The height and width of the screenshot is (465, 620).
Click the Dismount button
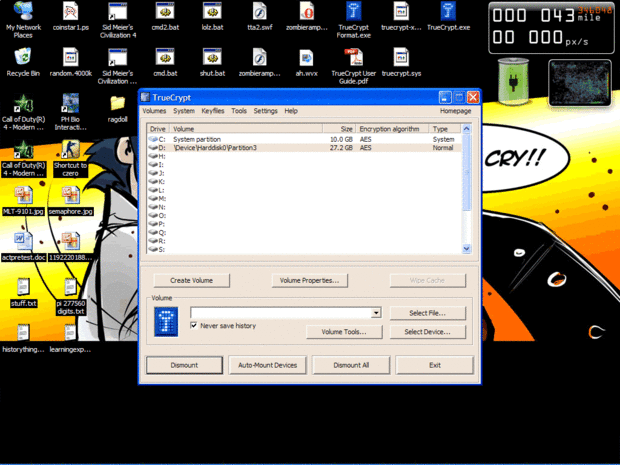(184, 365)
